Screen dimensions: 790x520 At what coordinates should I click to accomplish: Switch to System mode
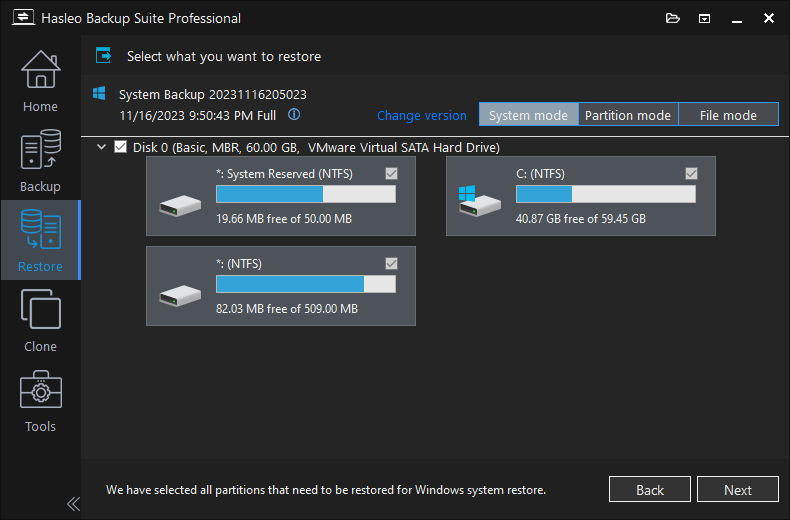coord(529,115)
